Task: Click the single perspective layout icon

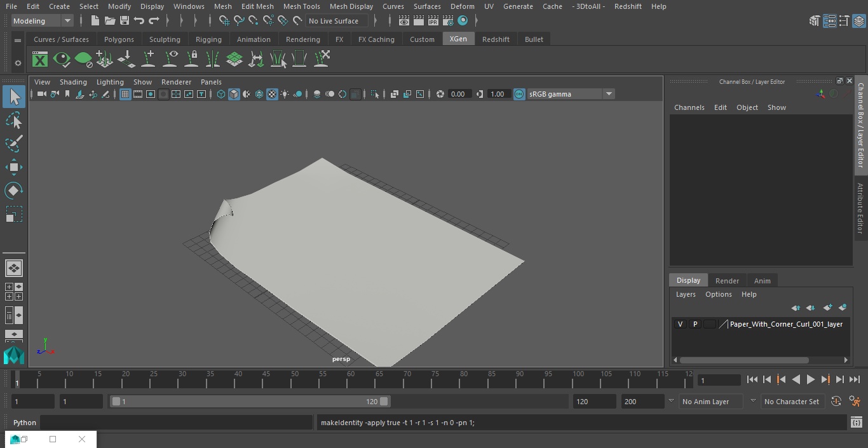Action: pos(14,268)
